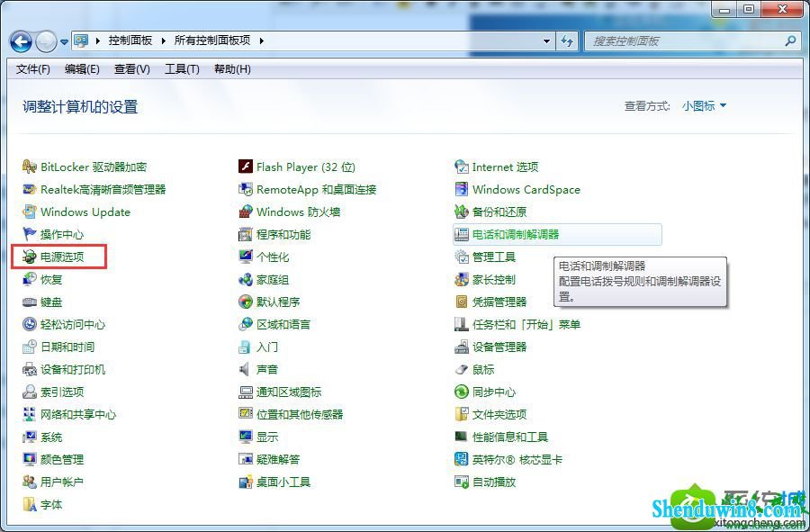The height and width of the screenshot is (532, 810).
Task: Open Realtek高清晰音频管理器 icon
Action: click(30, 190)
